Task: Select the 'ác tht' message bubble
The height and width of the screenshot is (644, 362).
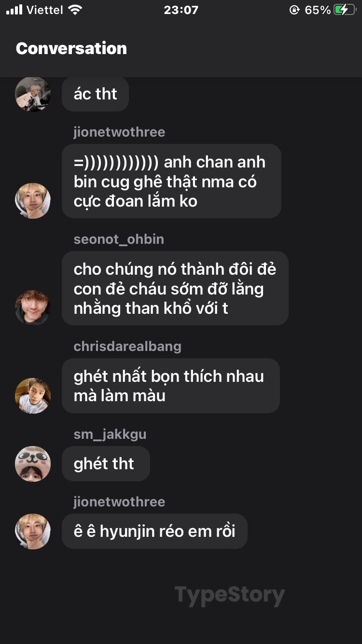Action: (x=96, y=94)
